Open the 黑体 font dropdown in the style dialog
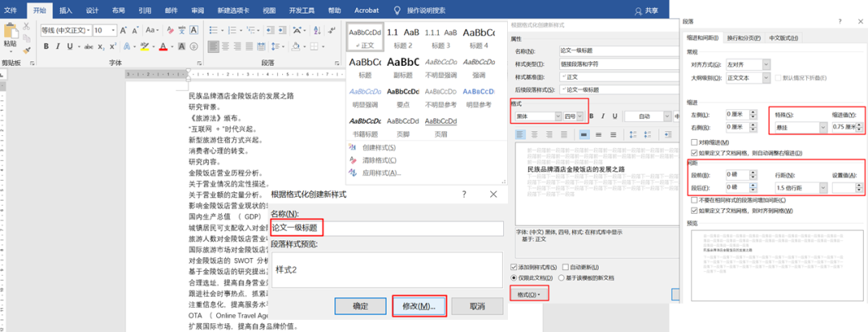This screenshot has height=332, width=868. tap(558, 117)
